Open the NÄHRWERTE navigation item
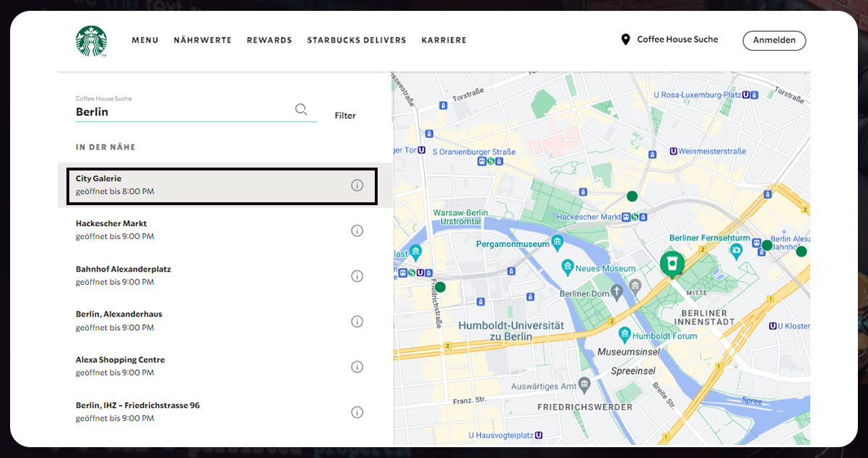Image resolution: width=868 pixels, height=458 pixels. [x=202, y=40]
